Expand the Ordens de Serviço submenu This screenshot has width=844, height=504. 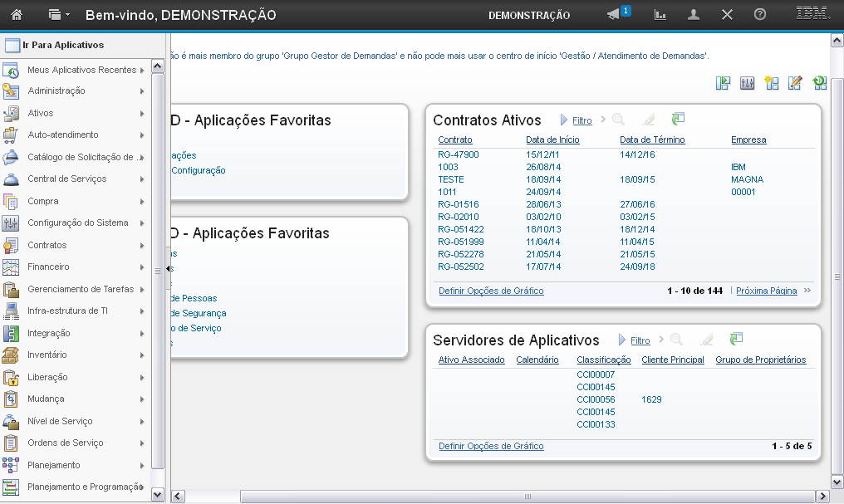click(143, 443)
